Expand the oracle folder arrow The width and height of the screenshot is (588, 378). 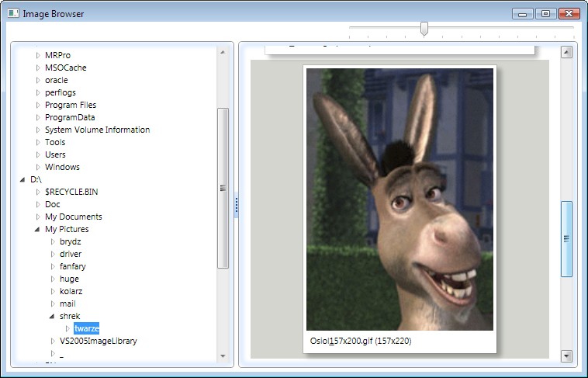pyautogui.click(x=38, y=80)
